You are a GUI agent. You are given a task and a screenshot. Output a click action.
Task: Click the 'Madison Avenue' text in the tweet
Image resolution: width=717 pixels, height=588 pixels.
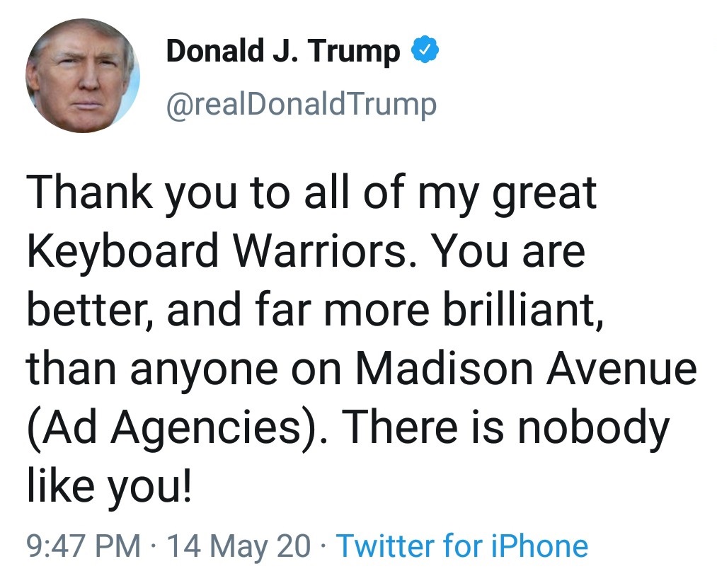click(x=526, y=368)
